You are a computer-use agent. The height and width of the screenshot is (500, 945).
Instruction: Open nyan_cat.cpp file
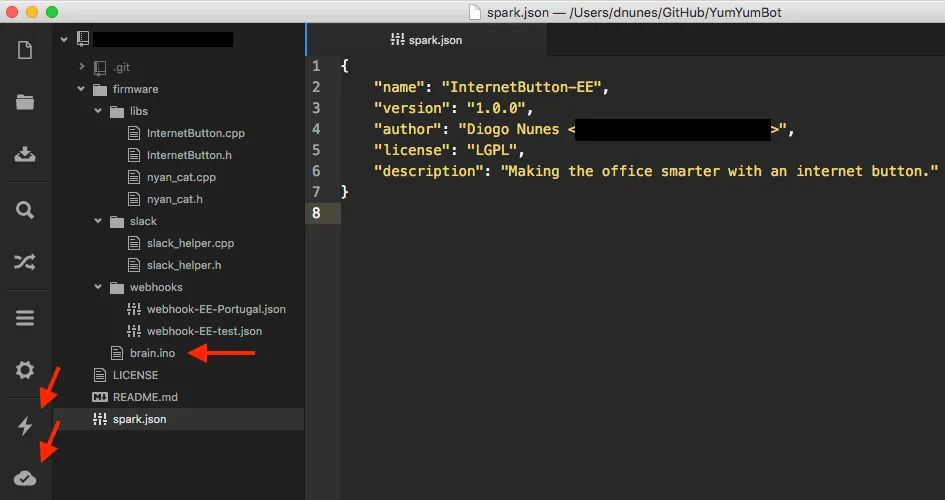click(x=181, y=177)
